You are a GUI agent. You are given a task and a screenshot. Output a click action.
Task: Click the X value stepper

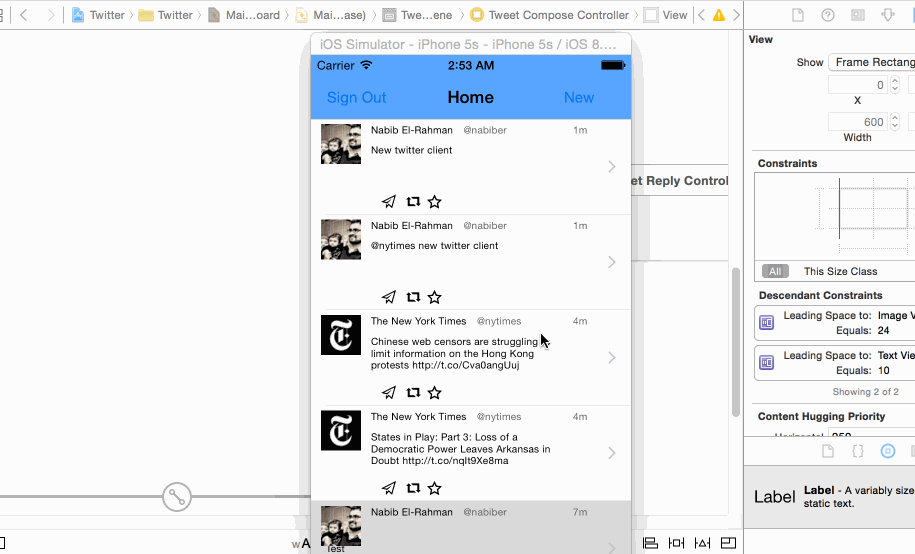895,85
